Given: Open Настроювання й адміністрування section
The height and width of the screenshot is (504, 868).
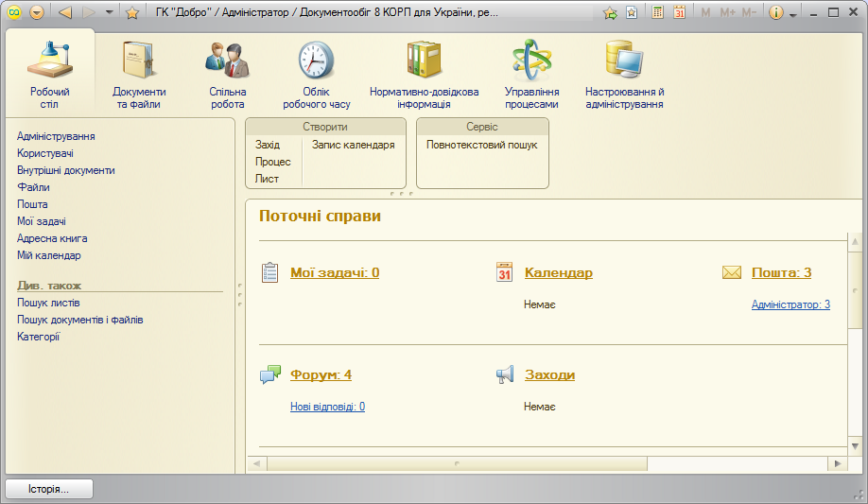Looking at the screenshot, I should point(624,74).
